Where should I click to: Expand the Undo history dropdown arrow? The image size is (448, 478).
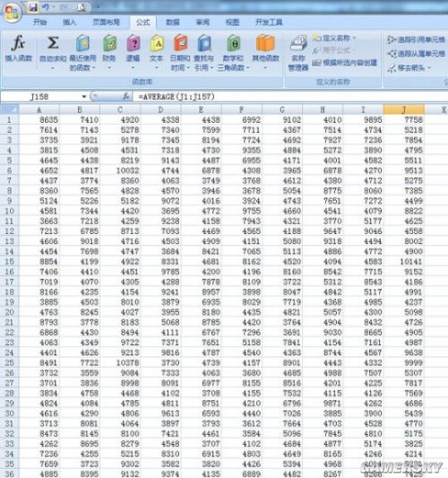54,7
